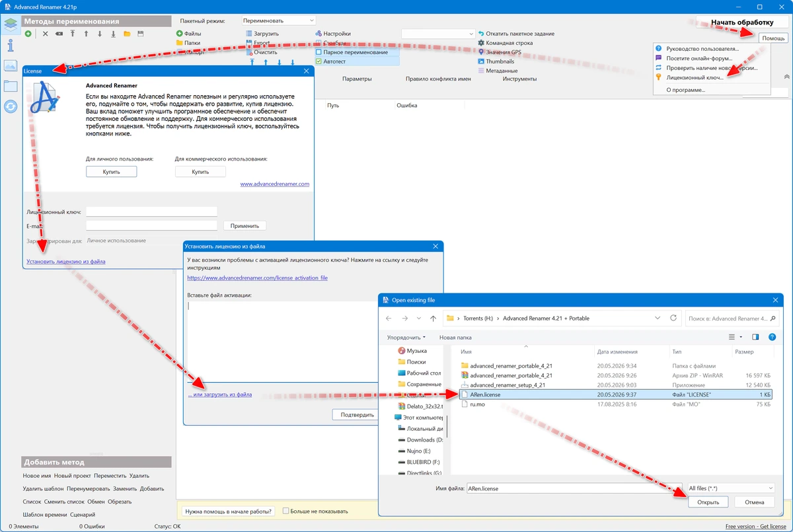Image resolution: width=793 pixels, height=532 pixels.
Task: Refresh the file dialog folder view
Action: [x=673, y=318]
